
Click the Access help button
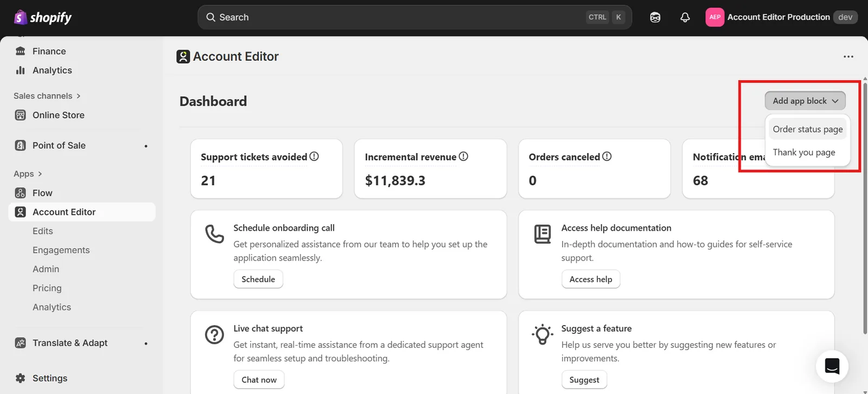click(591, 279)
